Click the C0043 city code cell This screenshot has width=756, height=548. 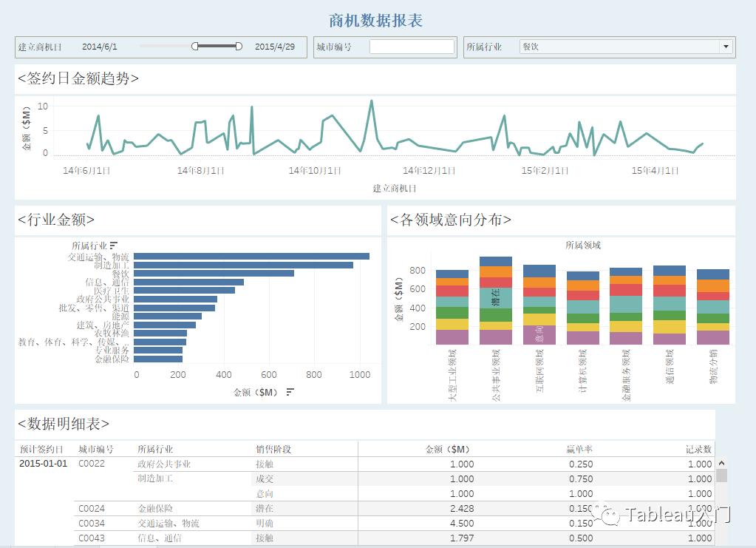click(92, 538)
